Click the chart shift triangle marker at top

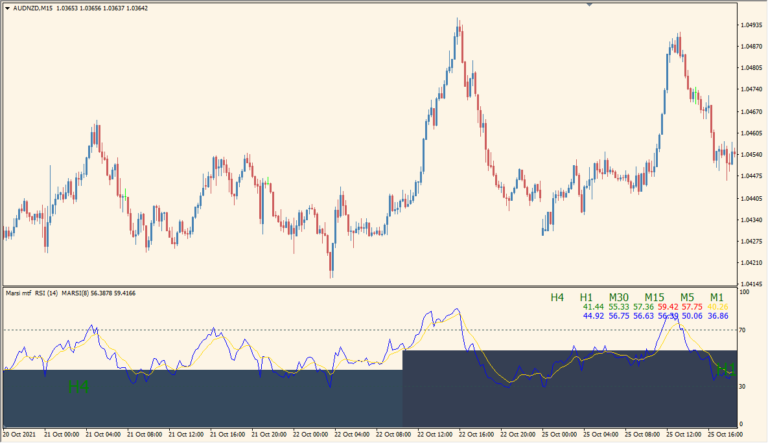click(589, 5)
